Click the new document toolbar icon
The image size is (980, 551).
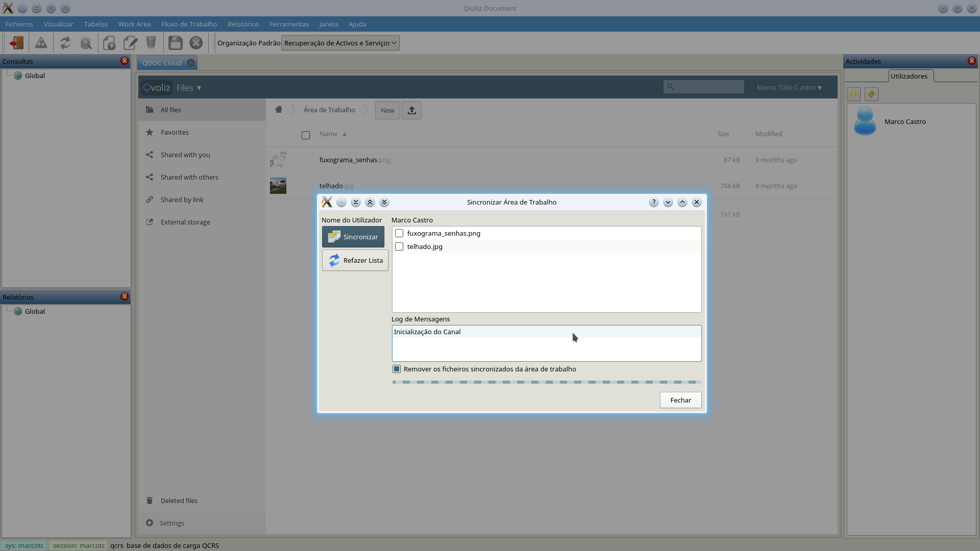tap(109, 43)
